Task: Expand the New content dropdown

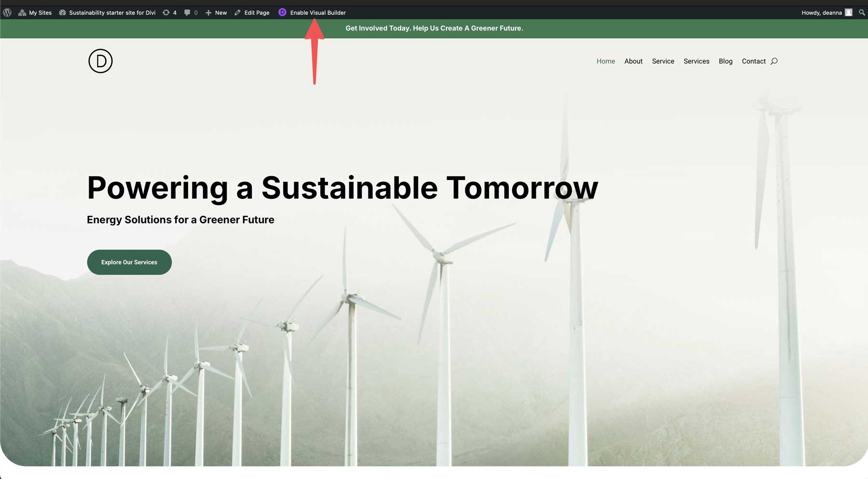Action: point(221,13)
